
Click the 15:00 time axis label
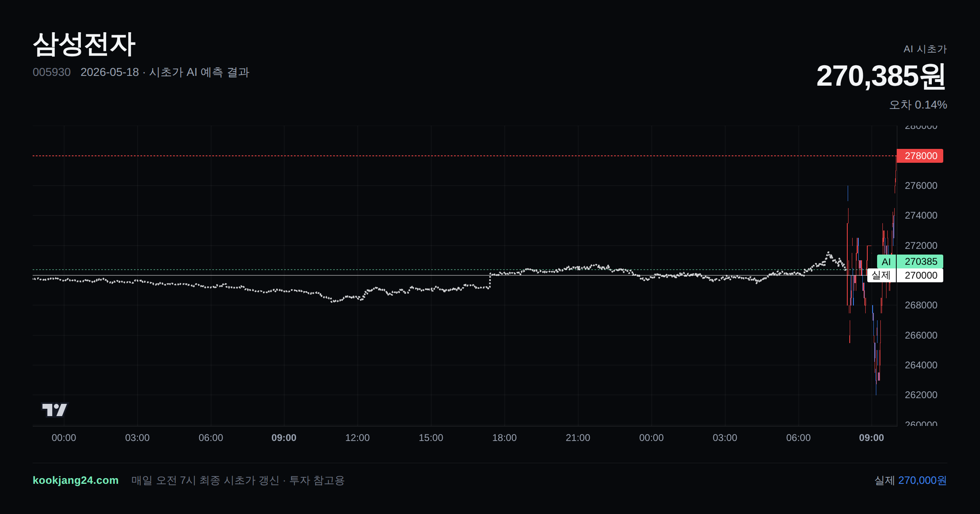[x=431, y=438]
